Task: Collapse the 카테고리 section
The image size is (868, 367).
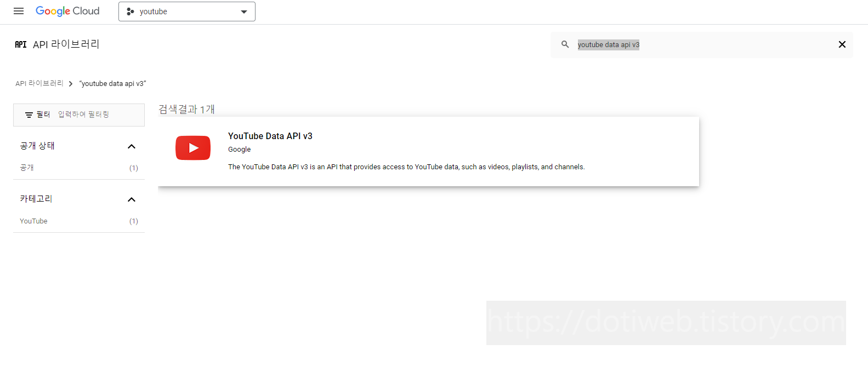Action: point(132,199)
